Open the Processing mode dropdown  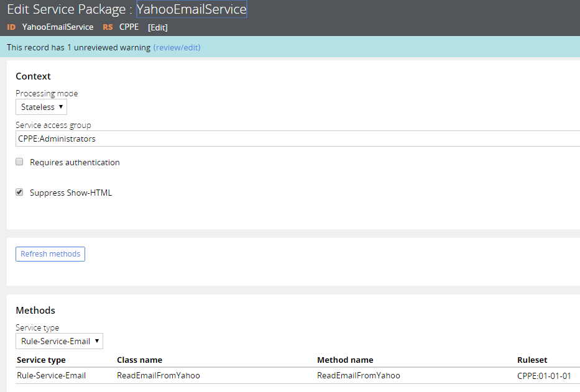(41, 107)
